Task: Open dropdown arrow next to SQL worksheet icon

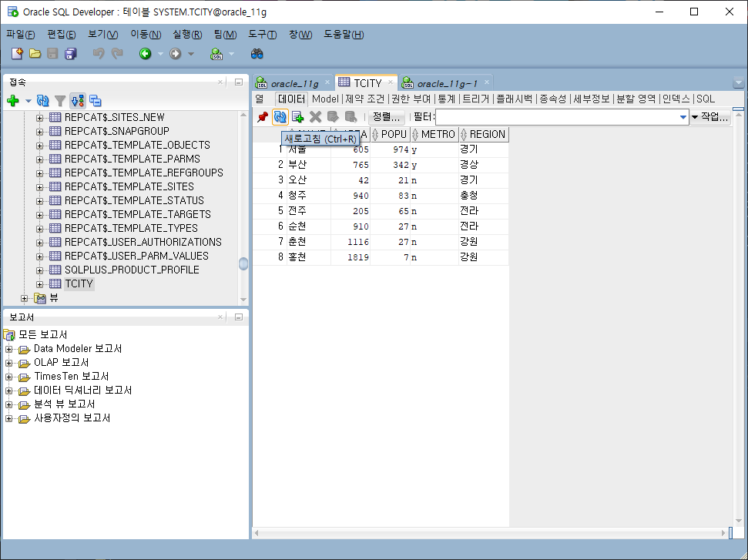Action: click(231, 54)
